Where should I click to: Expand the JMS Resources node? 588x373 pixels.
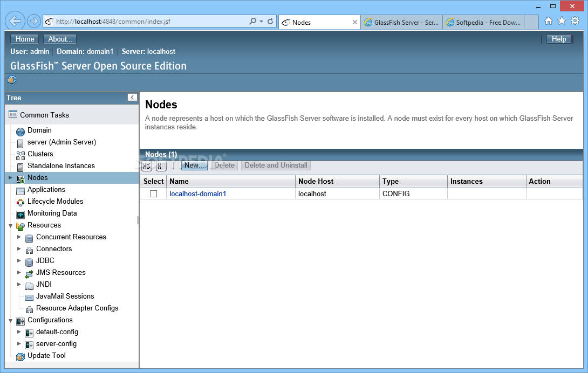point(19,273)
